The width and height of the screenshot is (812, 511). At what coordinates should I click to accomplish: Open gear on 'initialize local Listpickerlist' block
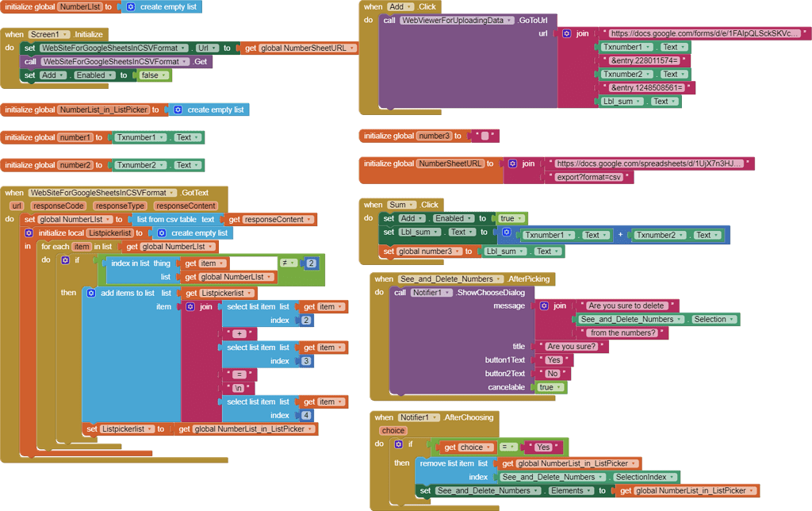pos(29,232)
